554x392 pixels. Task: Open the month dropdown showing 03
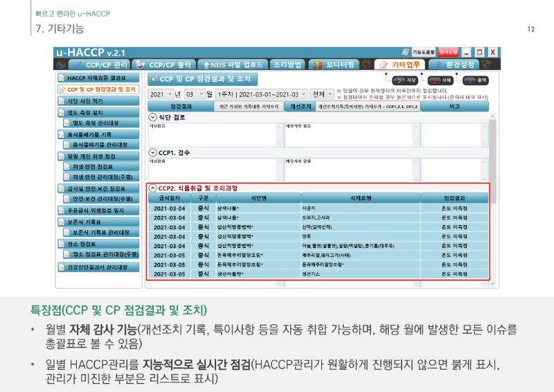click(195, 94)
